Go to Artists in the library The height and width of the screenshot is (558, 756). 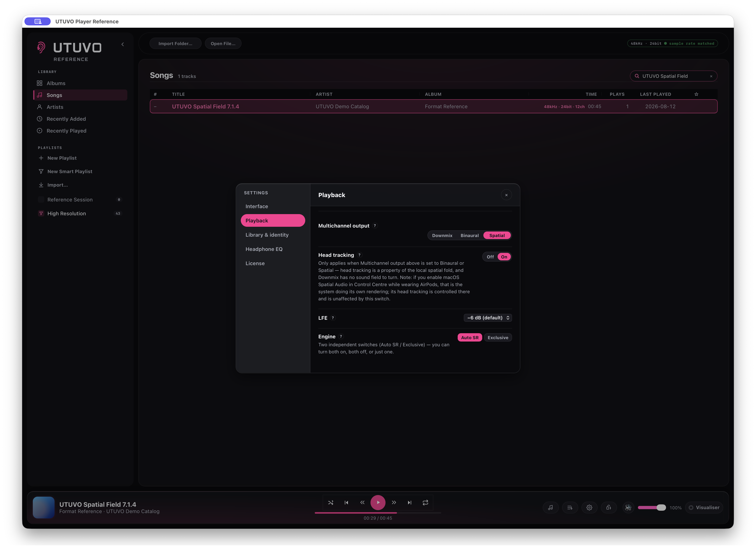pyautogui.click(x=80, y=107)
